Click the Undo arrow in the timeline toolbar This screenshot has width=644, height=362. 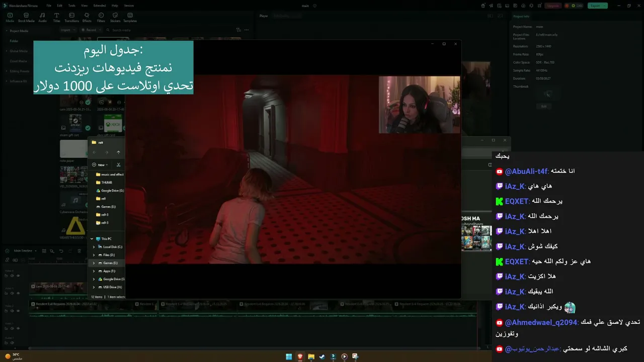(61, 250)
